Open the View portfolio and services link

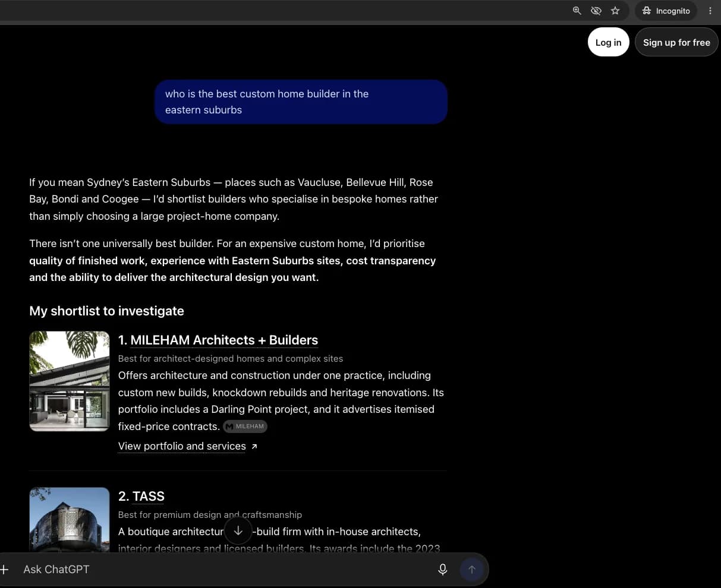pyautogui.click(x=182, y=446)
